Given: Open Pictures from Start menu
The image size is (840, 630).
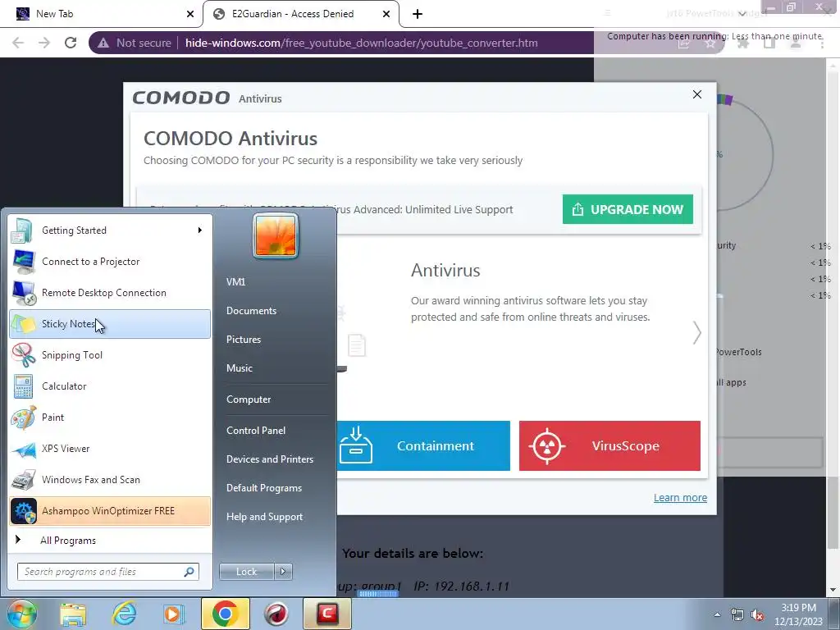Looking at the screenshot, I should (x=243, y=340).
